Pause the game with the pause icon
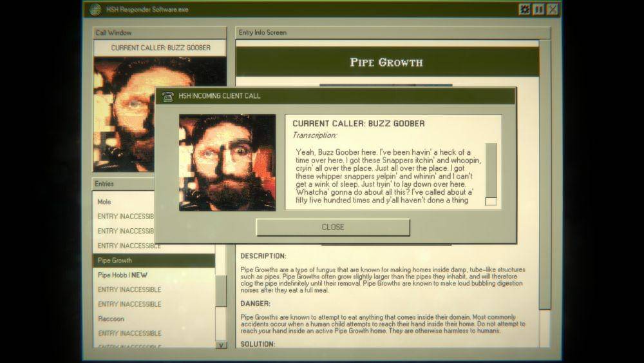Screen dimensions: 644x363 coord(538,10)
